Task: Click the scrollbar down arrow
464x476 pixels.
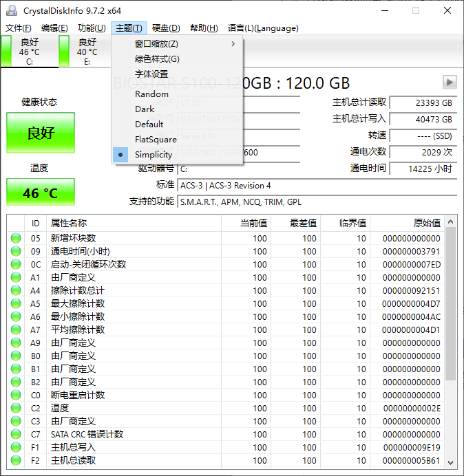Action: pos(451,462)
